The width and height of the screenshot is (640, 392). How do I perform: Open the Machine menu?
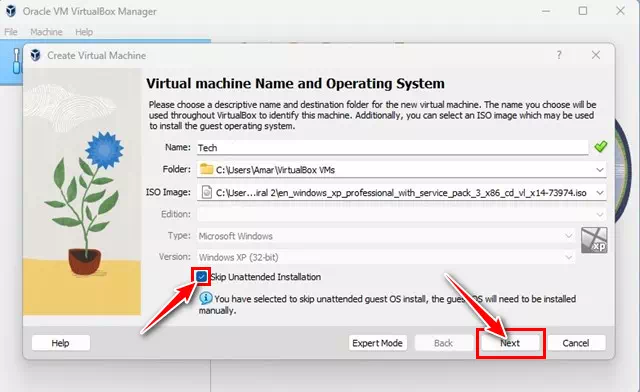pos(46,32)
